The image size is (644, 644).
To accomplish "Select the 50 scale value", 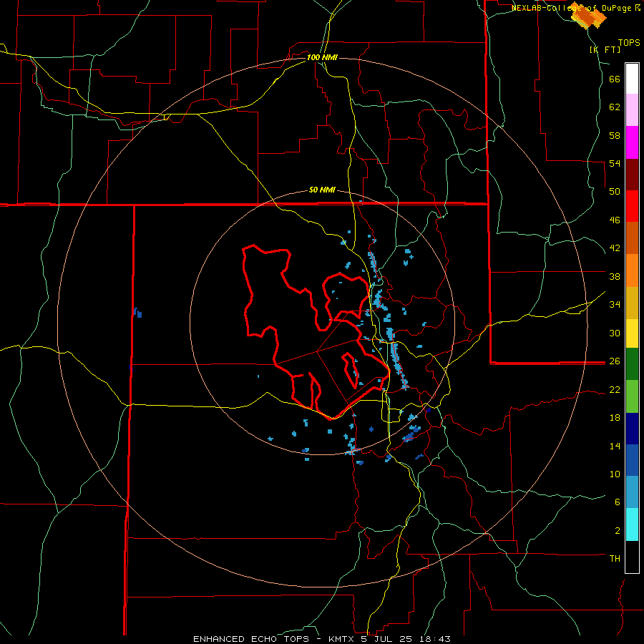I will click(615, 191).
